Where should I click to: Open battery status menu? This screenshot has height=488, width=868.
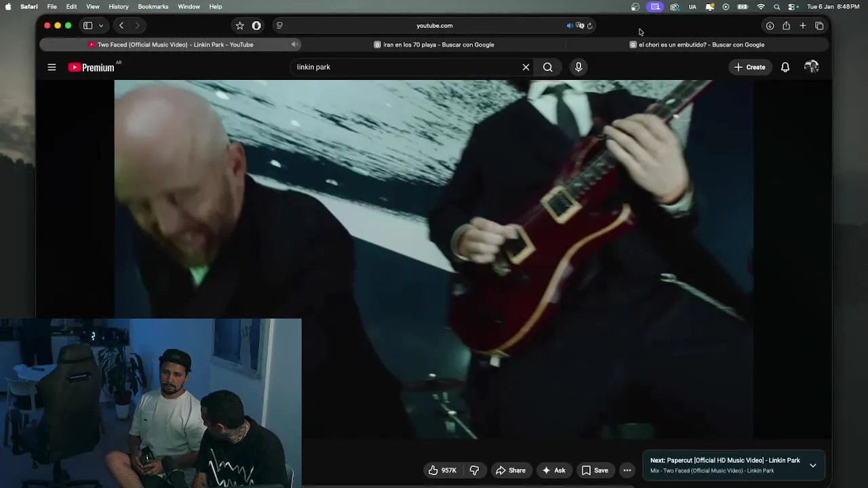coord(743,7)
